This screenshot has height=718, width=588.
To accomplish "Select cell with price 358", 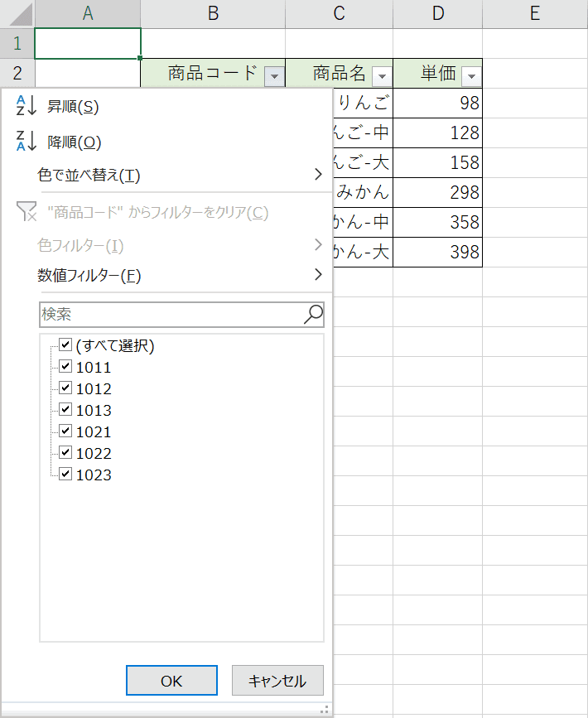I will click(438, 222).
